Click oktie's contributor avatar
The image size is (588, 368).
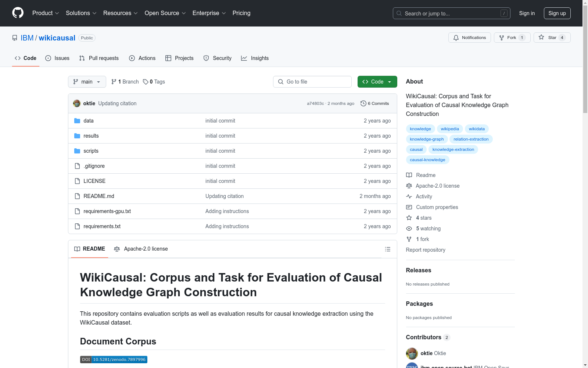pyautogui.click(x=412, y=353)
